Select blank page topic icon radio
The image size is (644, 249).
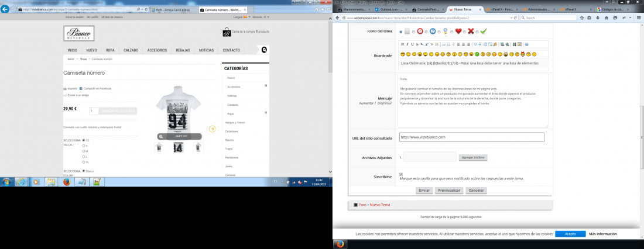(401, 32)
